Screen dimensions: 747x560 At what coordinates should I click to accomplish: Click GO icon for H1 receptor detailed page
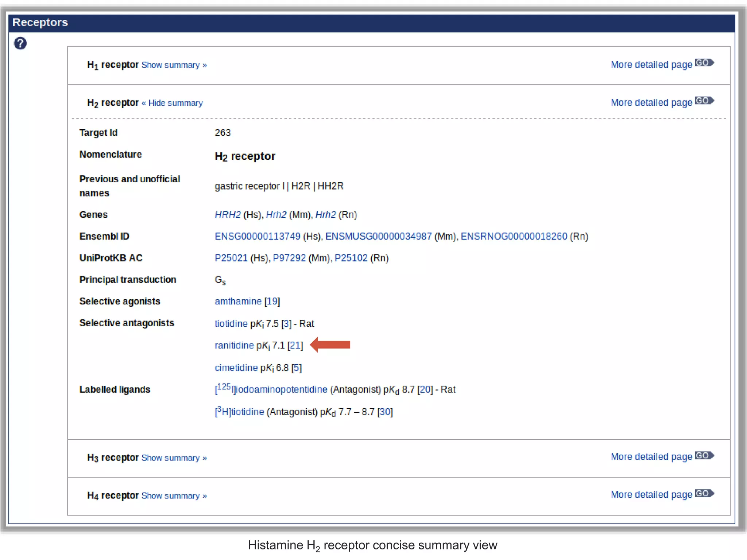[x=704, y=63]
